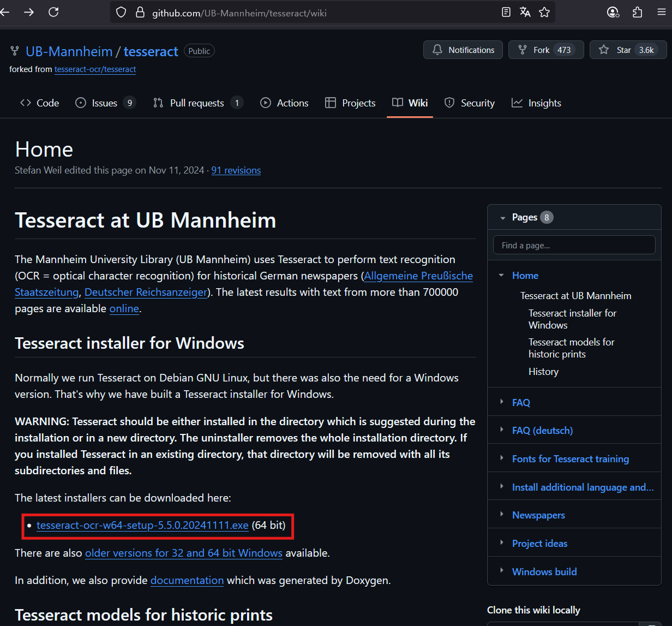Open the Project ideas wiki page
This screenshot has height=626, width=672.
pyautogui.click(x=540, y=544)
